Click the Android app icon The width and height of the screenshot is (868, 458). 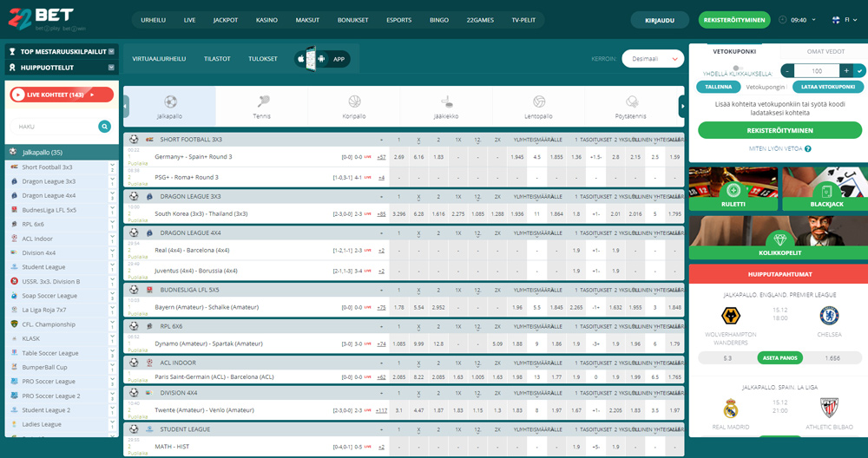coord(322,59)
